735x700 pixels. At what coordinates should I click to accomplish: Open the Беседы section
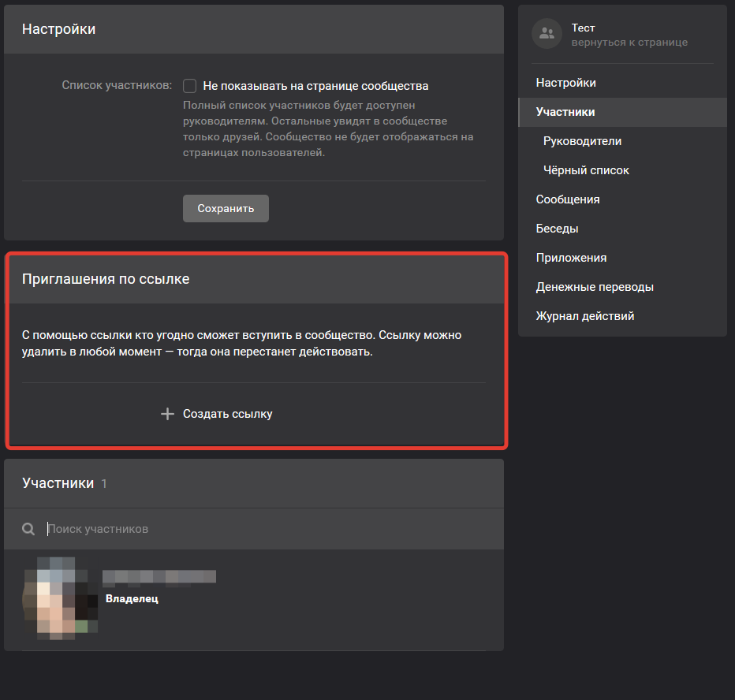[x=557, y=229]
